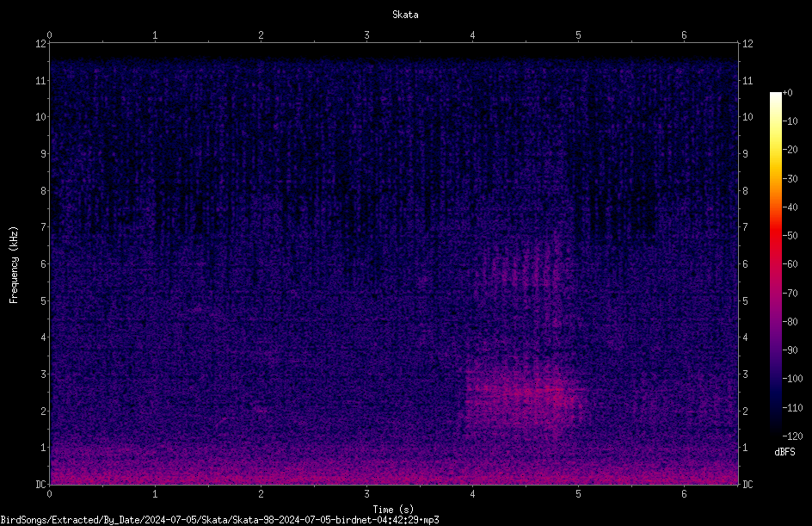Click the "-40" value on the color scale

click(x=790, y=207)
